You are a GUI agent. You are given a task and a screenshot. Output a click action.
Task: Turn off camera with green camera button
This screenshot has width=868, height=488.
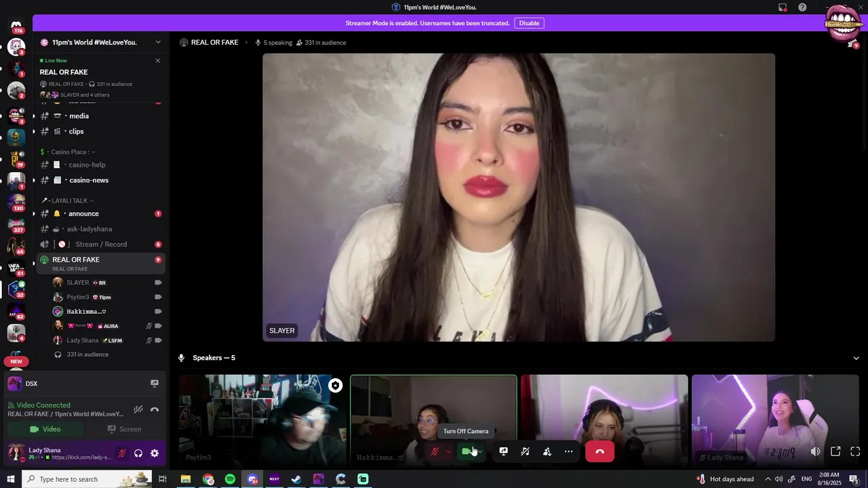[x=467, y=451]
